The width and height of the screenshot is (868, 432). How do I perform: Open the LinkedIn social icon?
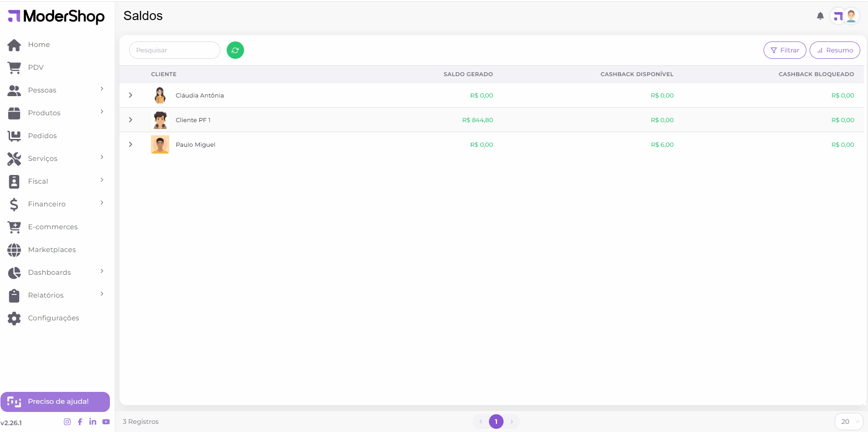click(x=93, y=422)
